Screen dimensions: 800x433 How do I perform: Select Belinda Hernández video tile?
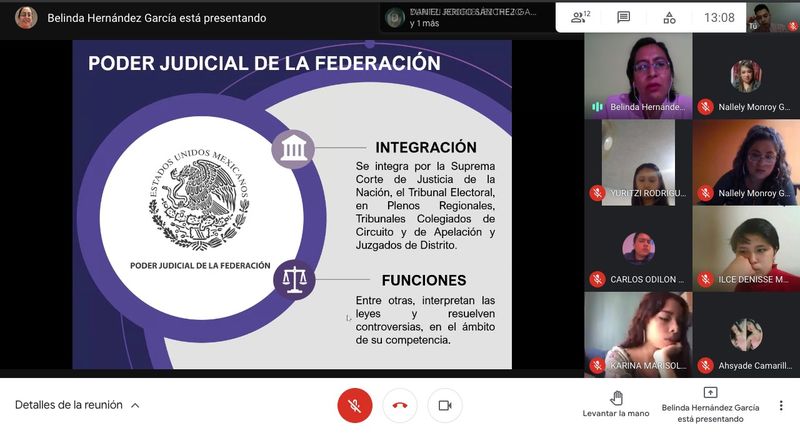pos(638,76)
